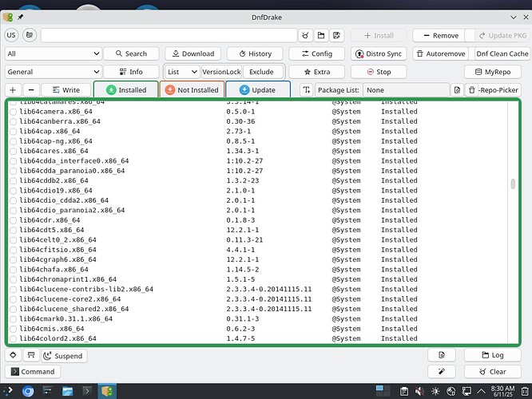
Task: Click the plus icon button left of Write
Action: (13, 90)
